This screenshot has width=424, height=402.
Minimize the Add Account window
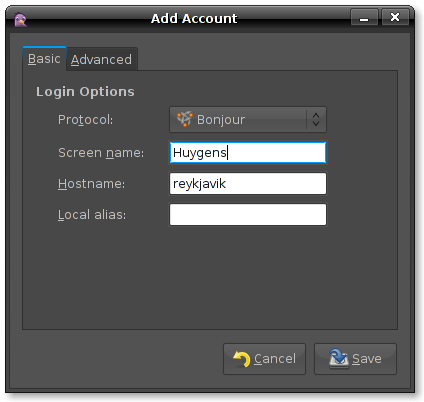(364, 17)
